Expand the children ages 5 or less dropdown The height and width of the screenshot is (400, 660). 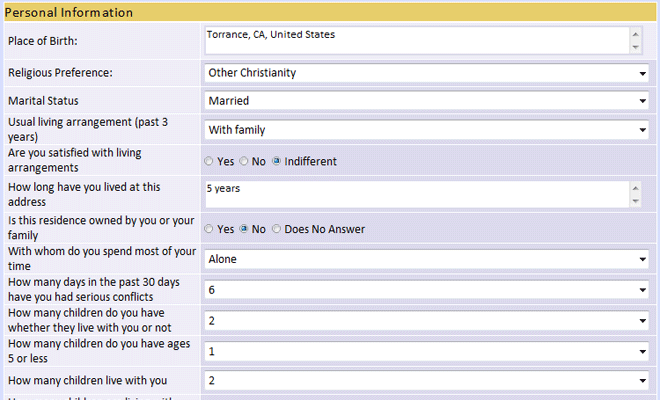click(x=426, y=351)
